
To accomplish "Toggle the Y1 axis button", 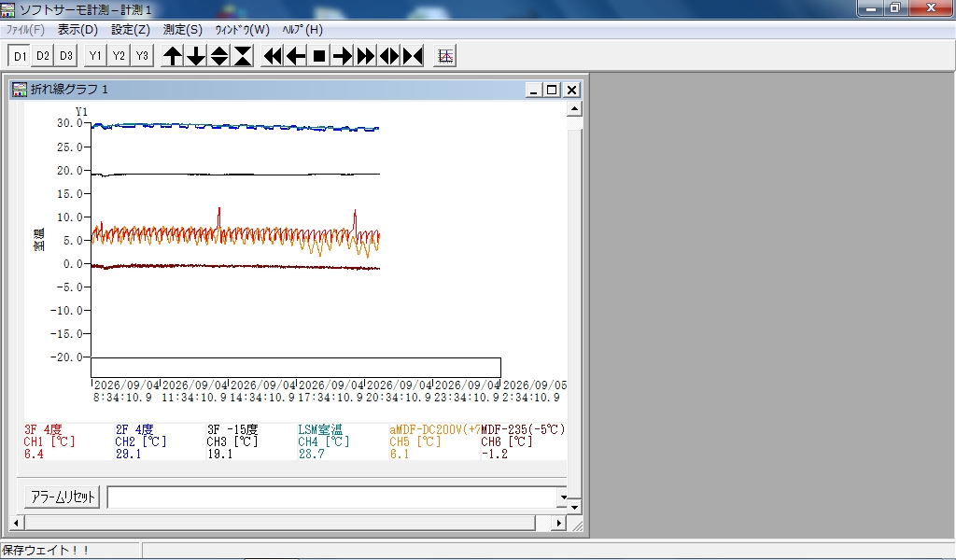I will click(95, 56).
